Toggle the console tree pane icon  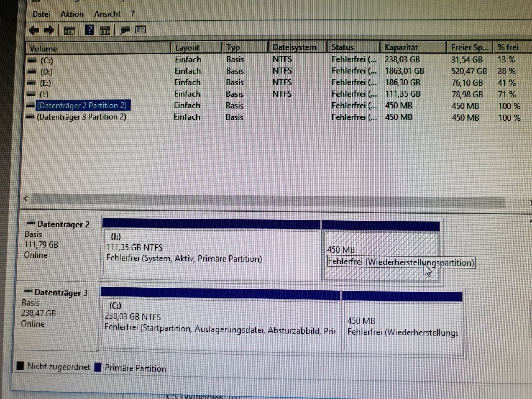pyautogui.click(x=69, y=31)
